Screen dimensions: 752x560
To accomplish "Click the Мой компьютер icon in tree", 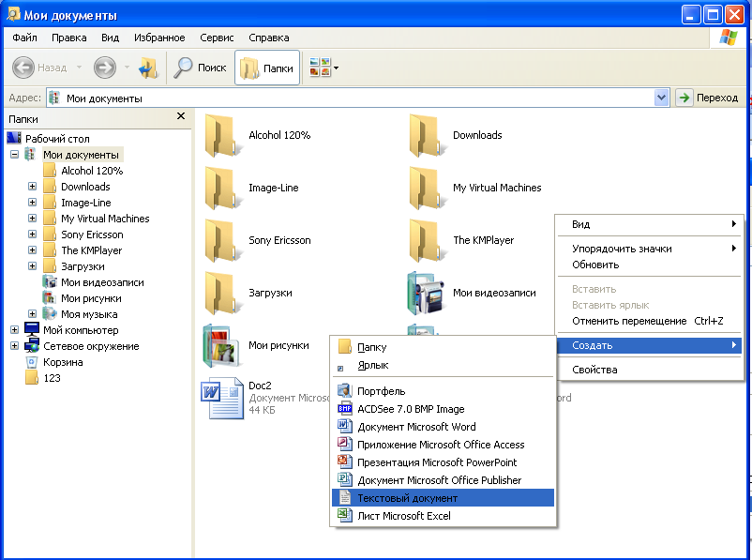I will tap(32, 329).
